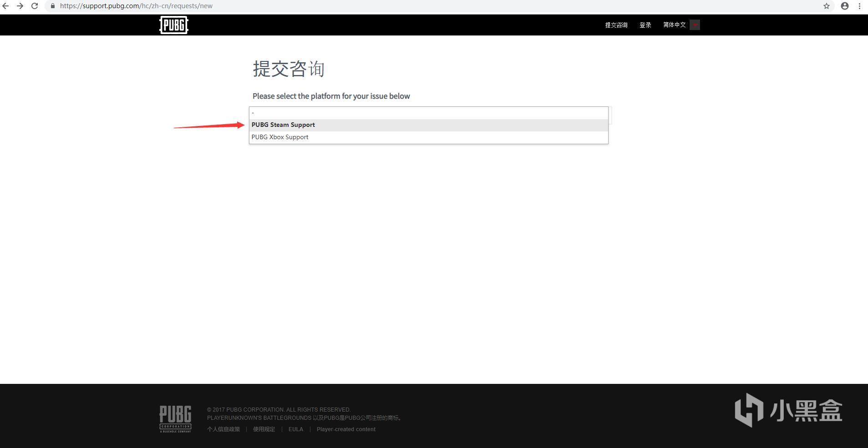
Task: Open the EULA footer link
Action: [295, 429]
